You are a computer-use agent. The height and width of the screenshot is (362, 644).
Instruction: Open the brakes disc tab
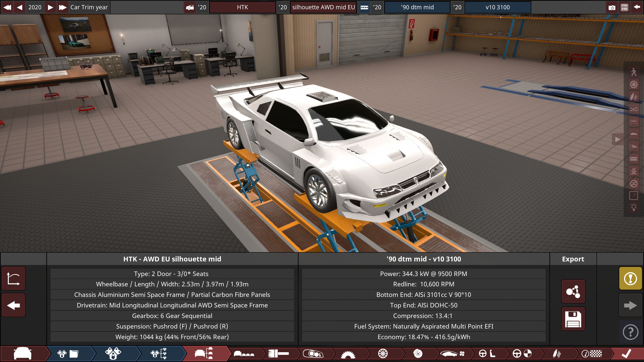tap(418, 354)
